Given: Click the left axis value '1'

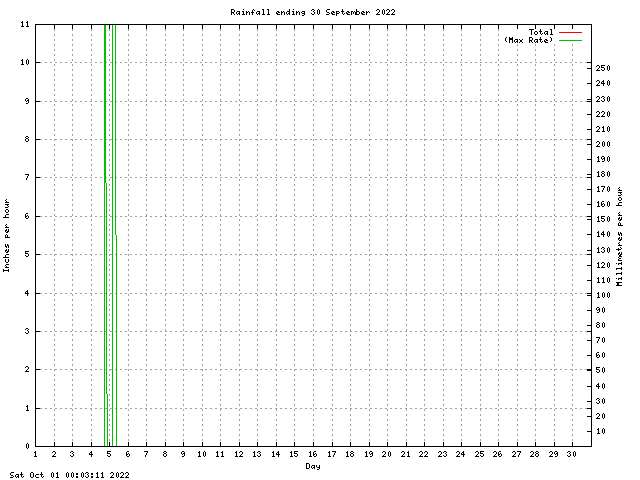Looking at the screenshot, I should (27, 408).
